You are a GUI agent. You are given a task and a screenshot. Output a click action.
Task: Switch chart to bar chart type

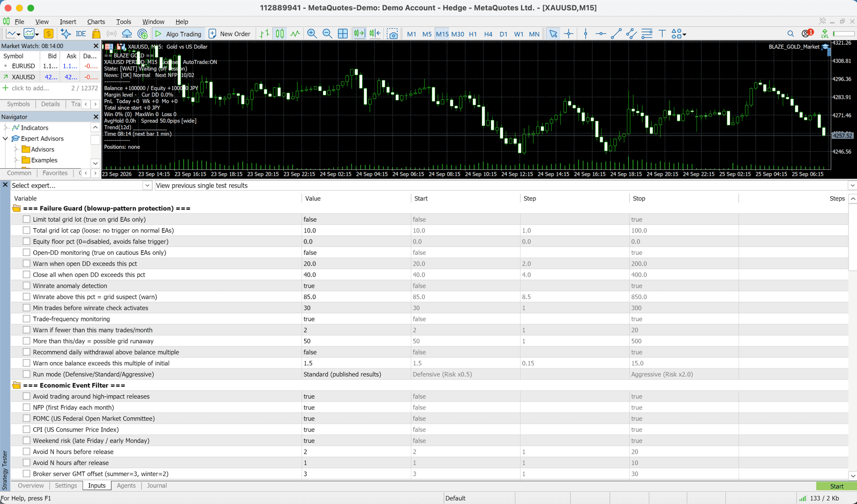(265, 34)
